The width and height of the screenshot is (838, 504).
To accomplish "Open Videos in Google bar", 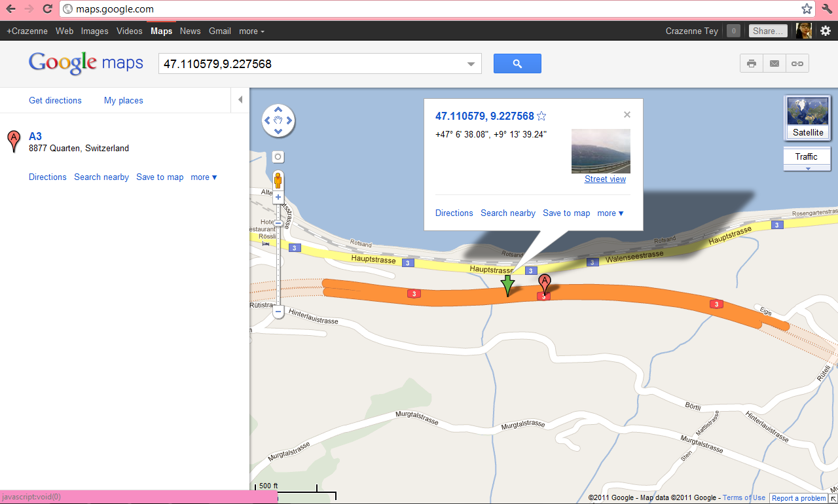I will [x=130, y=31].
